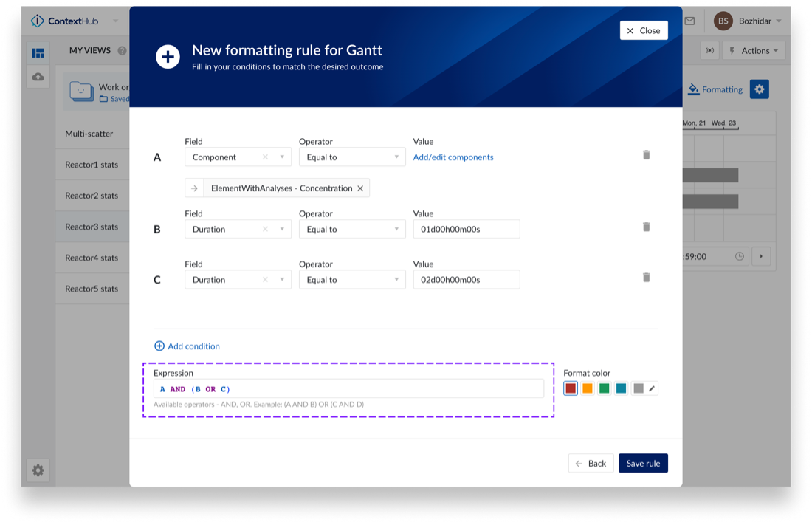Click the blue gear icon beside Formatting
The width and height of the screenshot is (812, 525).
click(x=760, y=89)
